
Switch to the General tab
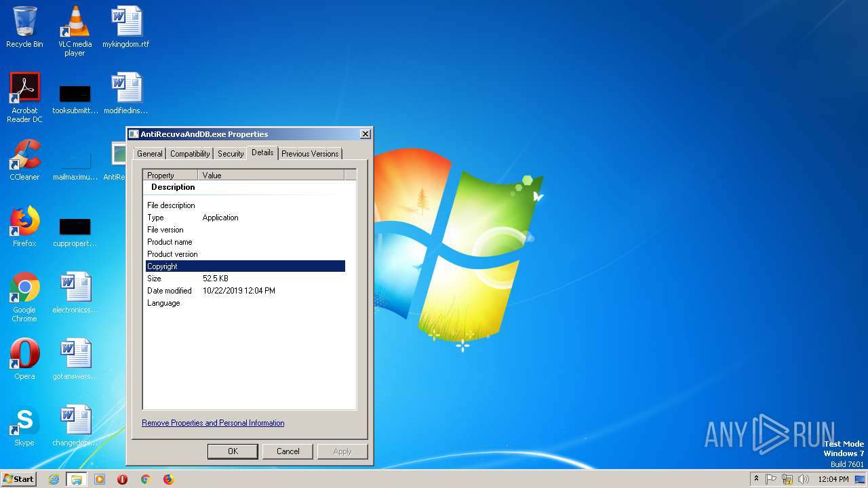pos(149,154)
